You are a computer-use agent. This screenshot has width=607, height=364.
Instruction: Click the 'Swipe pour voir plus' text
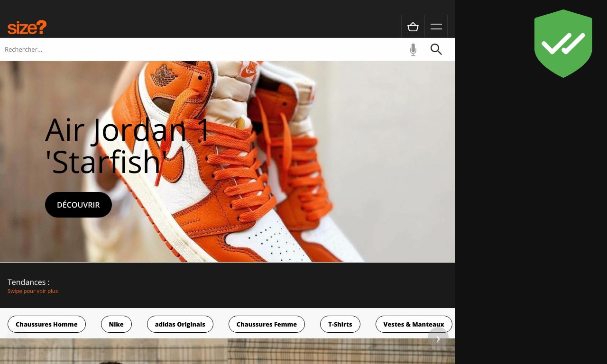coord(33,291)
